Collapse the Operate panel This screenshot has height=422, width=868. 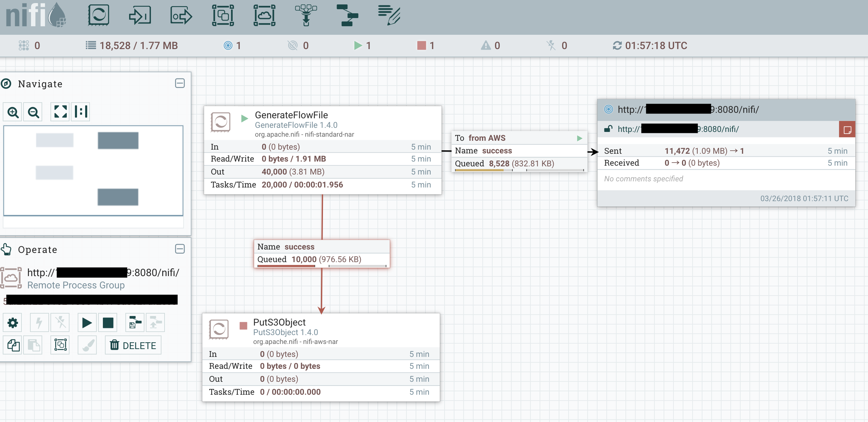click(x=180, y=249)
